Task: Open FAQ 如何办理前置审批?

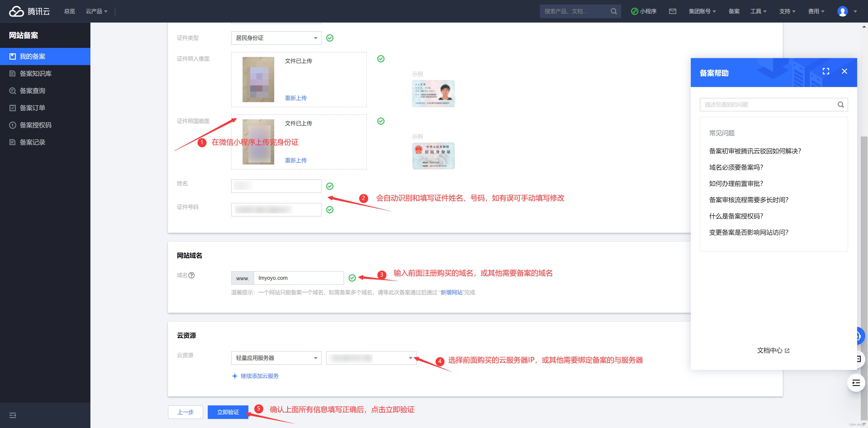Action: click(736, 183)
